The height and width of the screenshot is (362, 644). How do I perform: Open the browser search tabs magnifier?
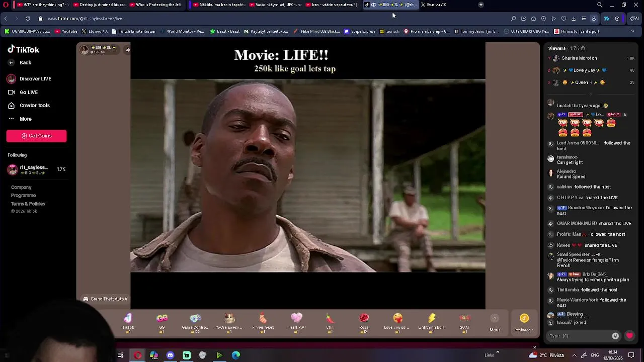(600, 5)
